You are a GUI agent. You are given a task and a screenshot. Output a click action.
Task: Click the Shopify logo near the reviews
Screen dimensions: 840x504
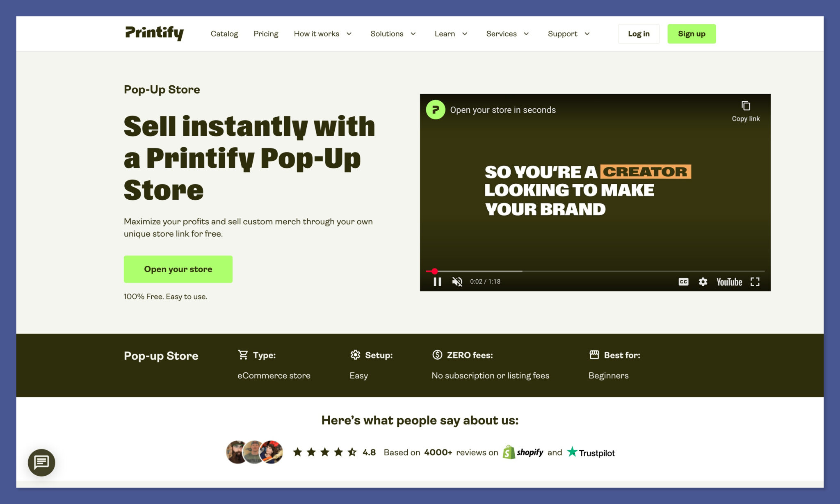(x=524, y=452)
